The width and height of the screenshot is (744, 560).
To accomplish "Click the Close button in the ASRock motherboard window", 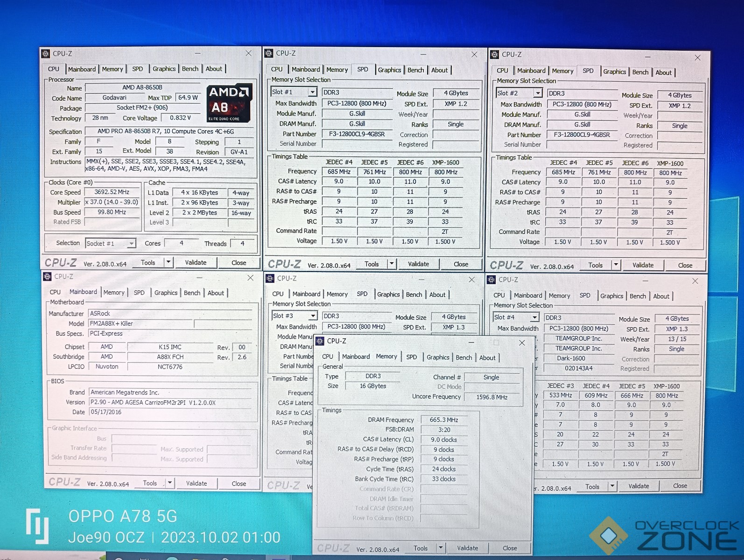I will pos(239,483).
